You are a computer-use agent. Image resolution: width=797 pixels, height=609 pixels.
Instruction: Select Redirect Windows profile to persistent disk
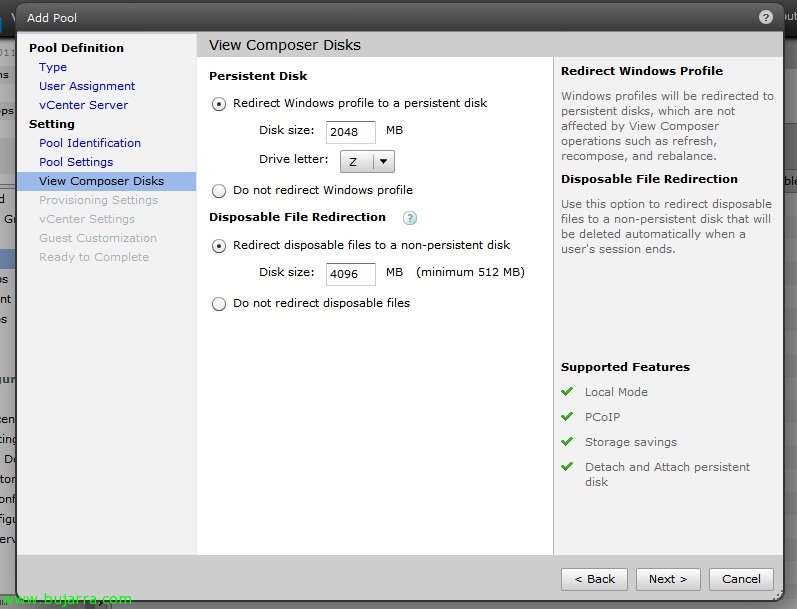(219, 104)
